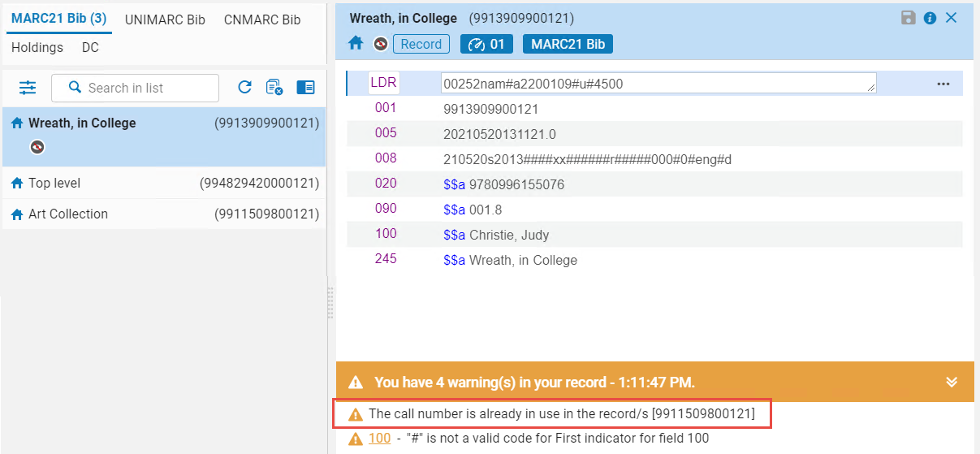Click home icon beside Art Collection
The height and width of the screenshot is (454, 980).
(17, 214)
